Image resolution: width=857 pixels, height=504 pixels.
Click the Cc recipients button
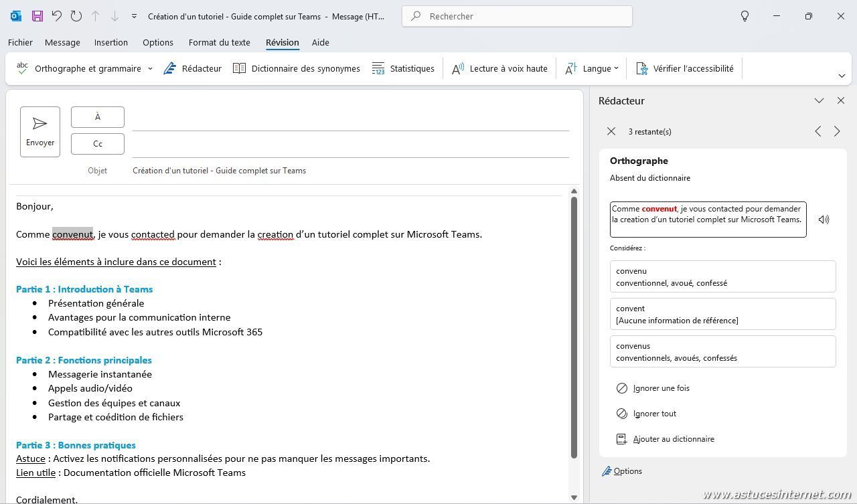(98, 144)
